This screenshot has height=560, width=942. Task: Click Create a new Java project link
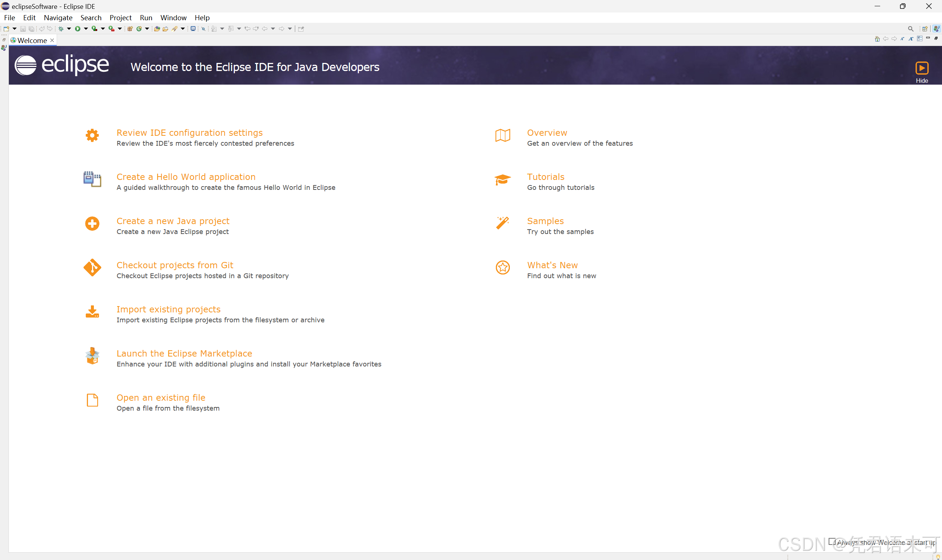click(x=173, y=221)
